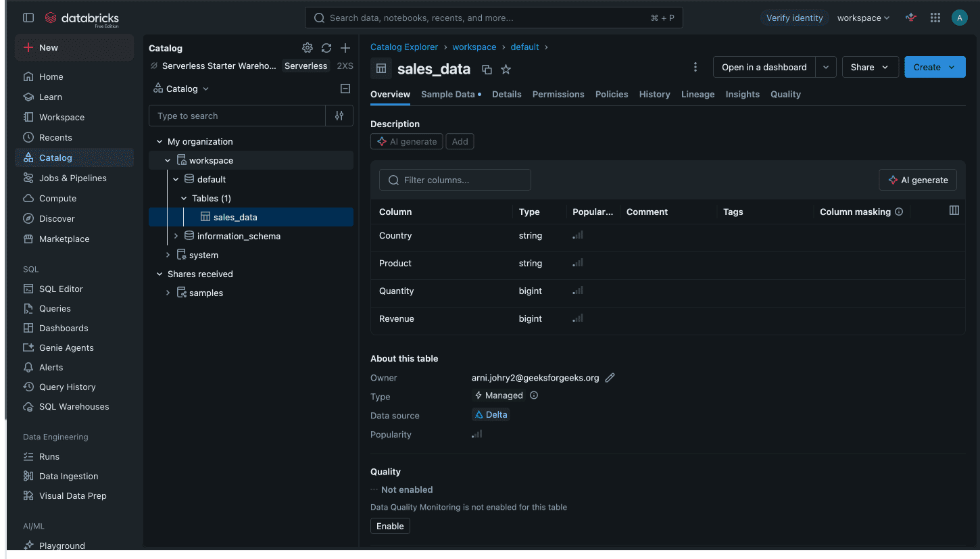Image resolution: width=980 pixels, height=559 pixels.
Task: Click the Filter columns input
Action: tap(455, 180)
